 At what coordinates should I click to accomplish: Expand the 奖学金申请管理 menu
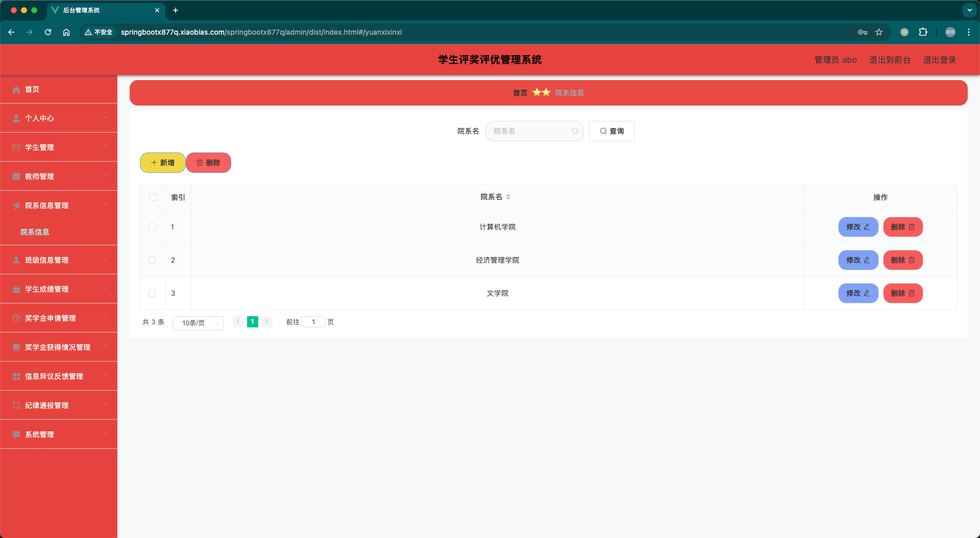point(59,318)
